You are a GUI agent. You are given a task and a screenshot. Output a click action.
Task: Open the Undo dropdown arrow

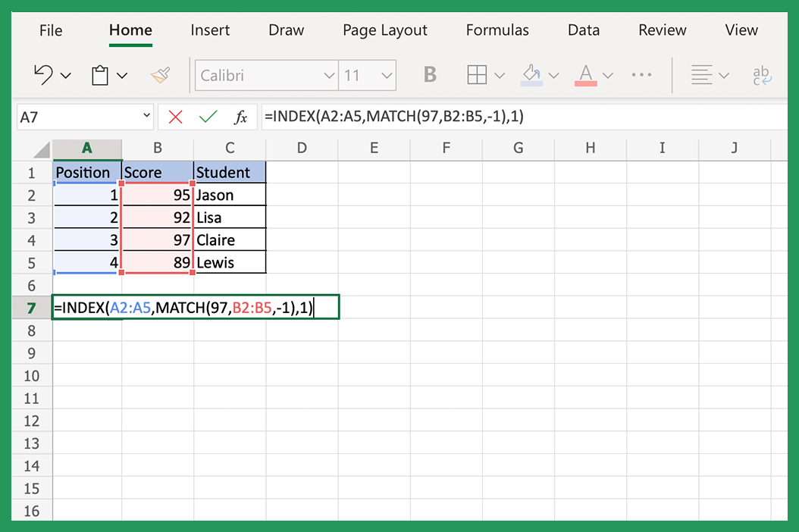[65, 74]
